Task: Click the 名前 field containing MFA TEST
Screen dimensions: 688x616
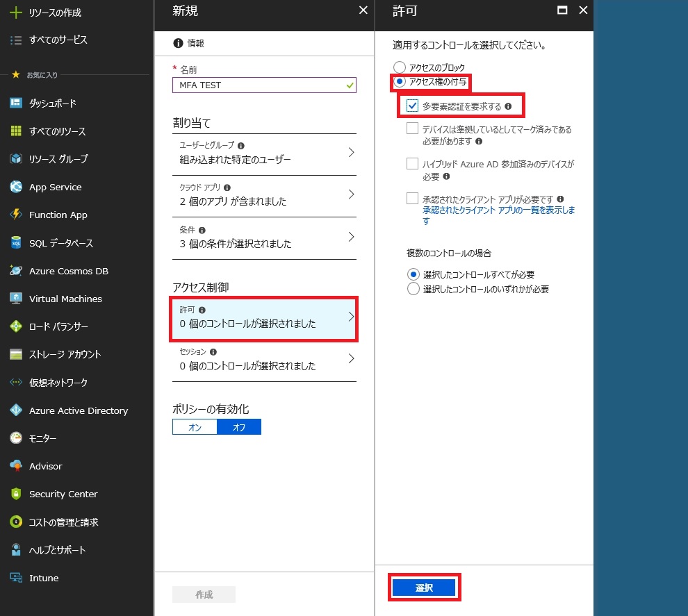Action: click(264, 85)
